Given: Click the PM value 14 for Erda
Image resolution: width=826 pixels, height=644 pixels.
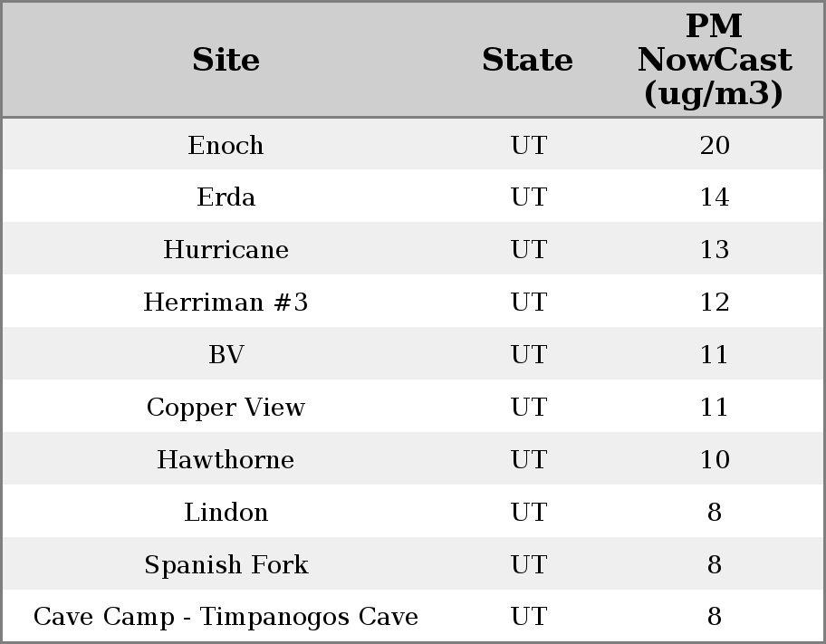Looking at the screenshot, I should click(714, 197).
